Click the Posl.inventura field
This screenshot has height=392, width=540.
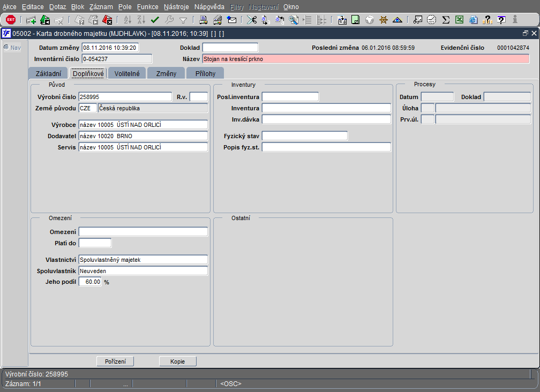290,97
